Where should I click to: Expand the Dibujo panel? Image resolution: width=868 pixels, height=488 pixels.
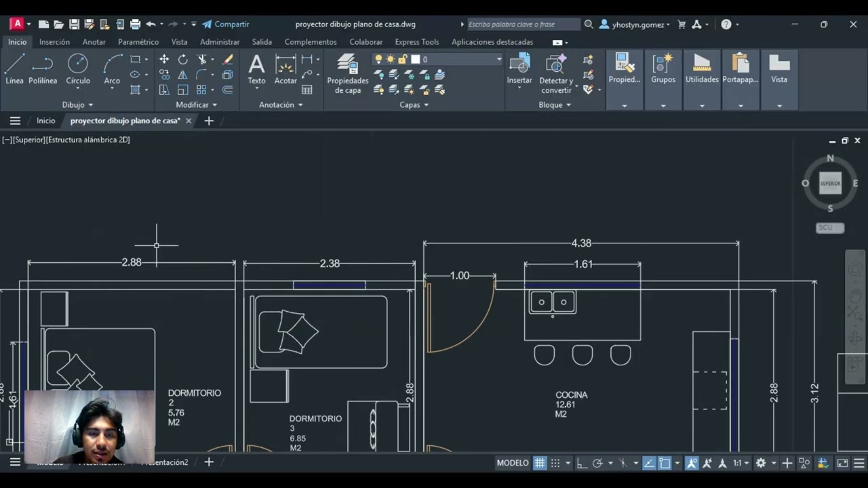tap(77, 105)
